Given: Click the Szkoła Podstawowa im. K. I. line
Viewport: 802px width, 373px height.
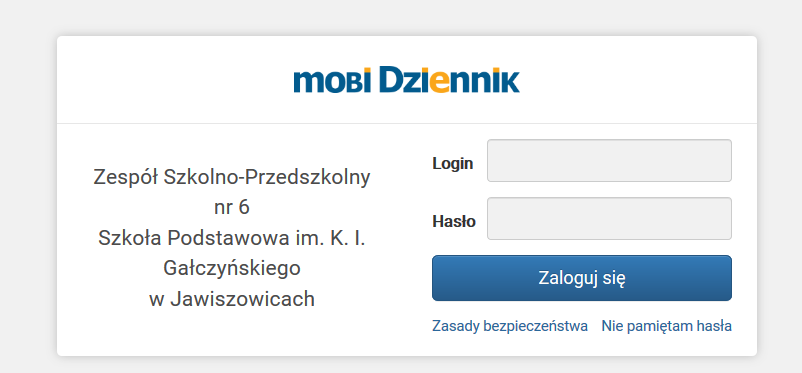Looking at the screenshot, I should (x=232, y=238).
